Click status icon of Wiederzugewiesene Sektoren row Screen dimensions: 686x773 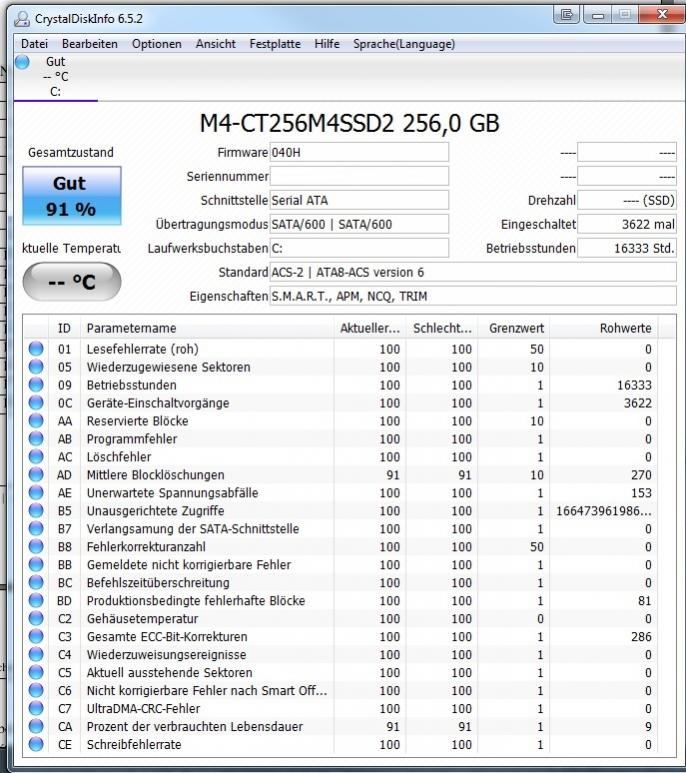tap(36, 367)
